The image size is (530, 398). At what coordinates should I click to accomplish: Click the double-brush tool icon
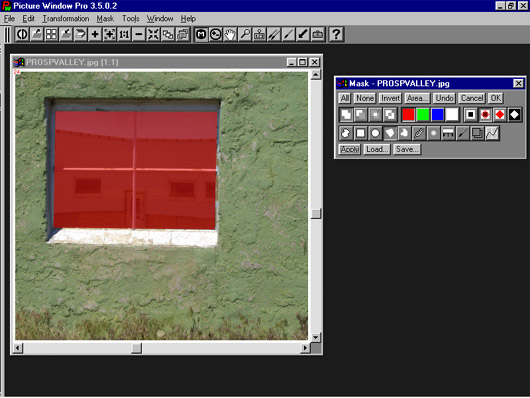coord(274,34)
